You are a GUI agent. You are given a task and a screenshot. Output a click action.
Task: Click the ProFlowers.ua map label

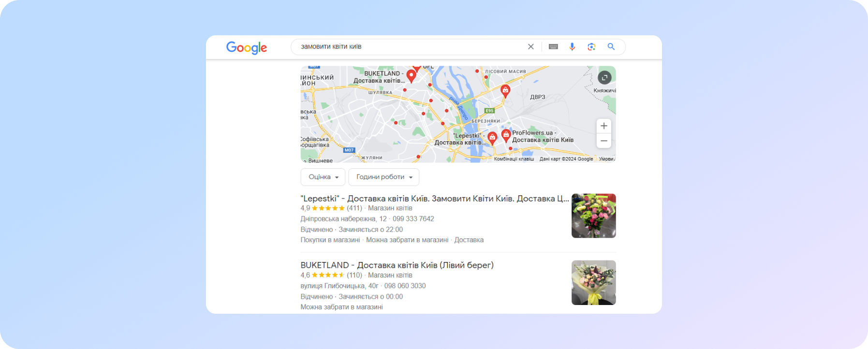543,136
